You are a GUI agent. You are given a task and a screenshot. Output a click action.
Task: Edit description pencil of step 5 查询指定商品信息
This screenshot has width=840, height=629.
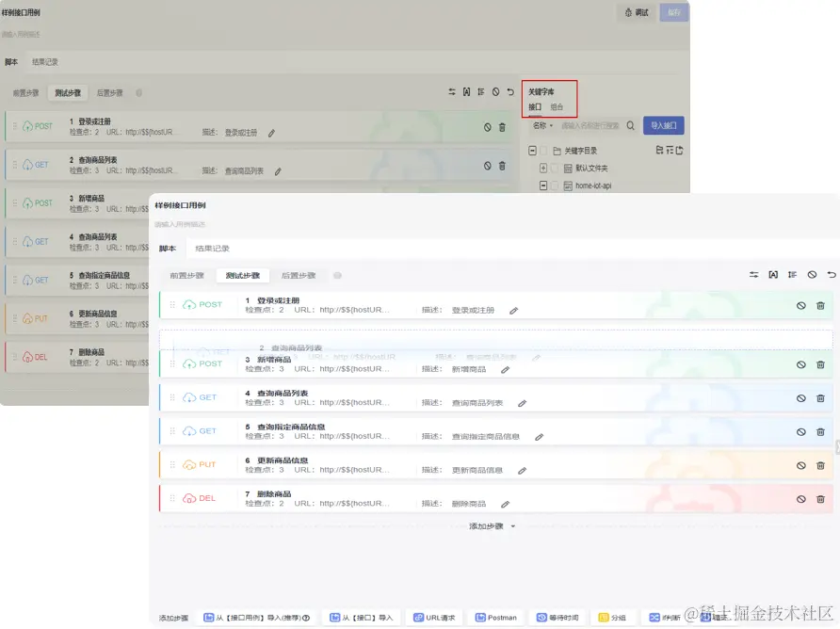[x=540, y=437]
